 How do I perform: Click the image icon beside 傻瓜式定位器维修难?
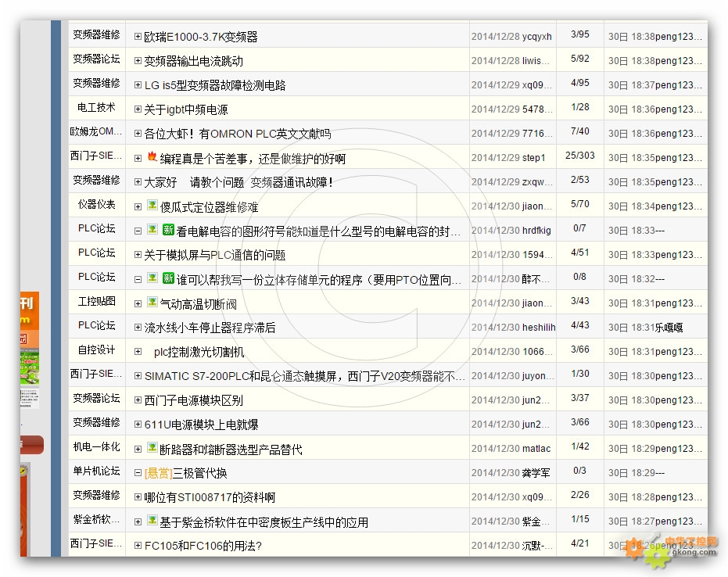pos(152,206)
